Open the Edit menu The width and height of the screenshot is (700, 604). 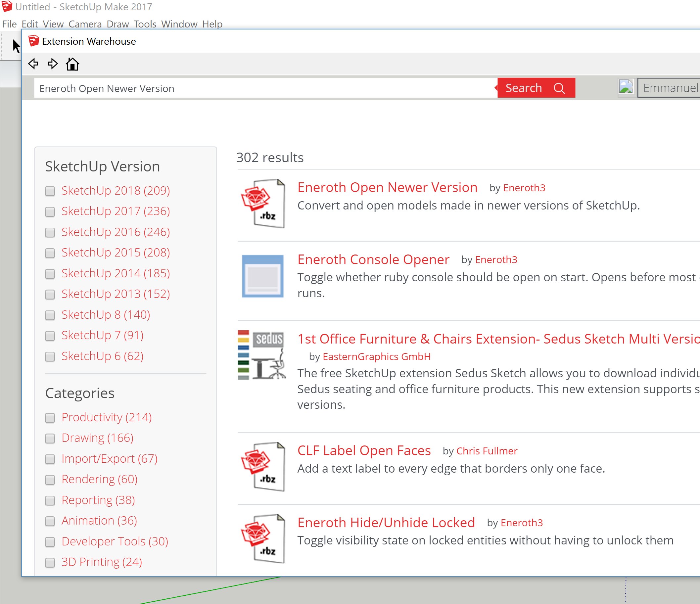click(30, 24)
